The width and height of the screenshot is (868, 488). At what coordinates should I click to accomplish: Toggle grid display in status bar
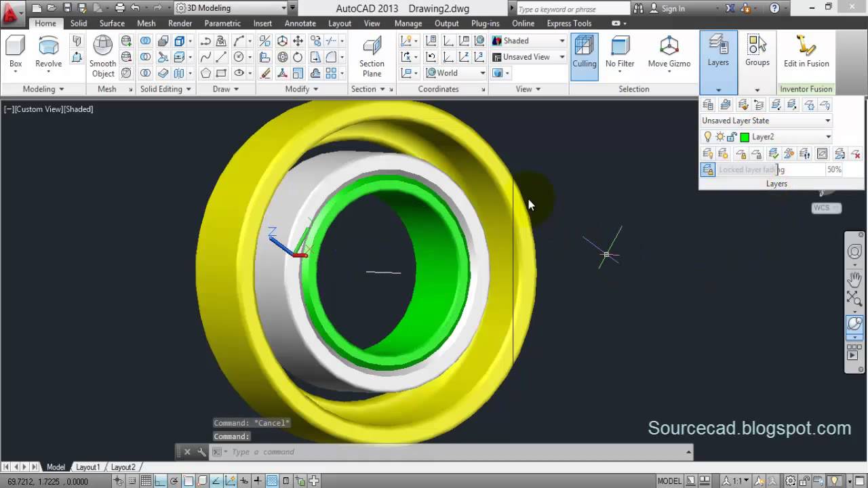(x=146, y=481)
